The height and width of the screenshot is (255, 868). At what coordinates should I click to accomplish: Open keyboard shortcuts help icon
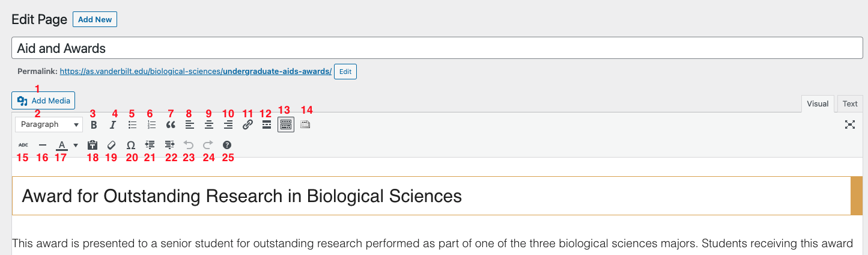coord(227,145)
